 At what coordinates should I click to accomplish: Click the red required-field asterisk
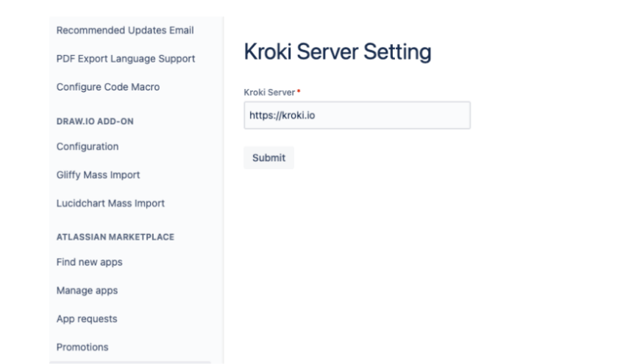[x=299, y=92]
